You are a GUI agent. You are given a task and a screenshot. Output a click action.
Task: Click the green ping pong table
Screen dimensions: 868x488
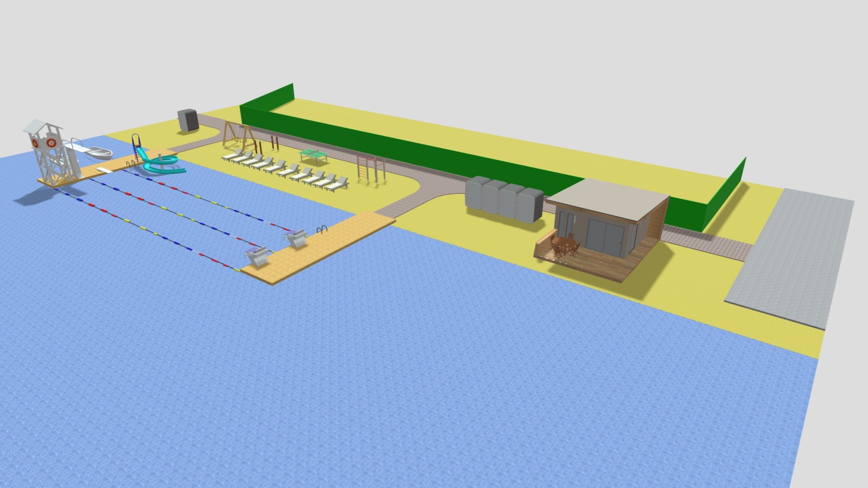pos(314,155)
